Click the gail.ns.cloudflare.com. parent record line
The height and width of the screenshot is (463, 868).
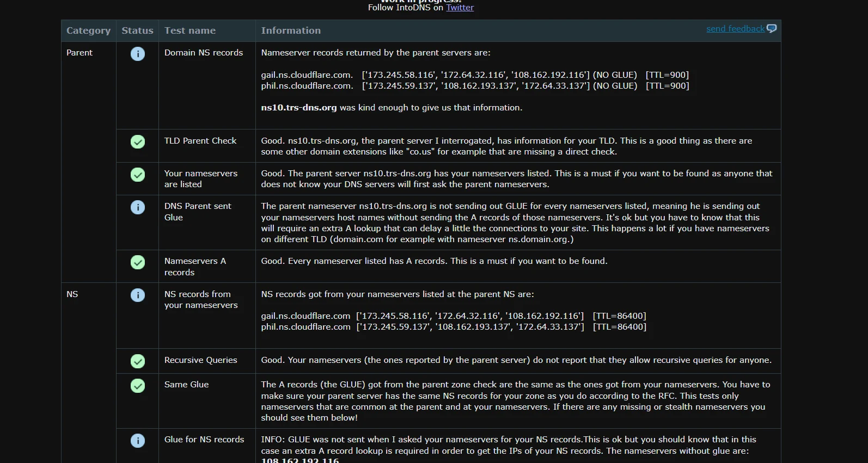coord(475,75)
